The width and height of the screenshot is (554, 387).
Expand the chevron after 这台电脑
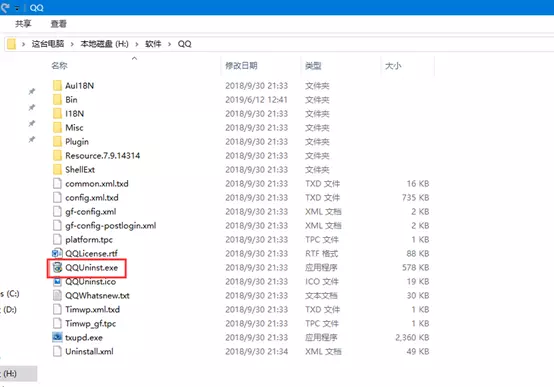coord(72,44)
